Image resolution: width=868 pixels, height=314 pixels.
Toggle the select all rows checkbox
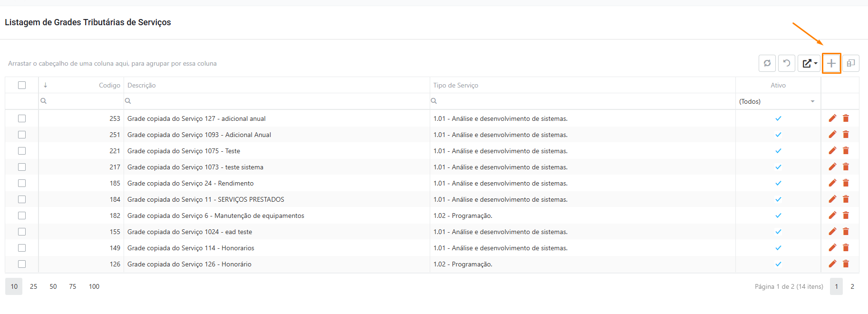tap(22, 85)
